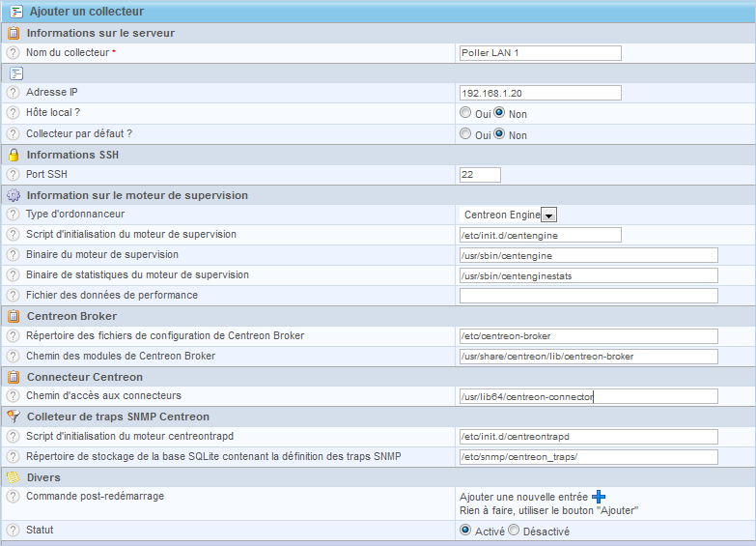Click help icon beside Type d'ordonnanceur
This screenshot has height=546, width=756.
click(13, 214)
